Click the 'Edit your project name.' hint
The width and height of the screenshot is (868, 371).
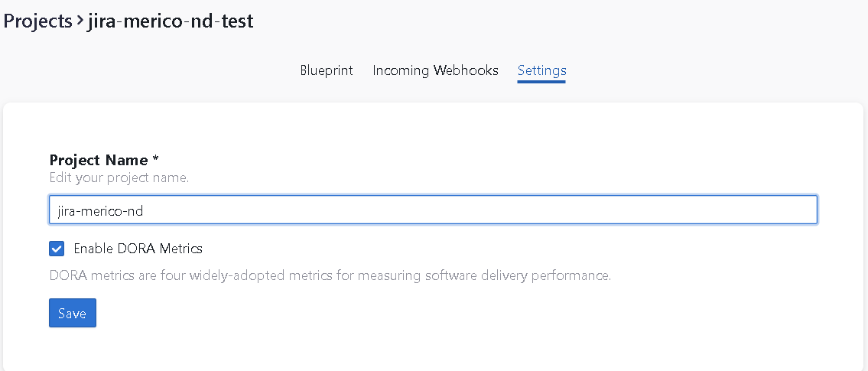(119, 178)
